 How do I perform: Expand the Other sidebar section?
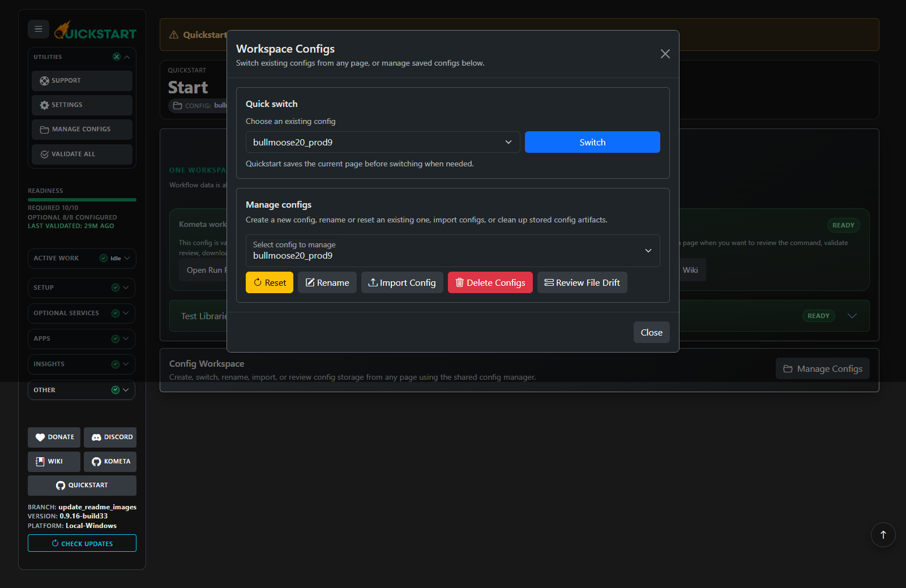(x=82, y=390)
